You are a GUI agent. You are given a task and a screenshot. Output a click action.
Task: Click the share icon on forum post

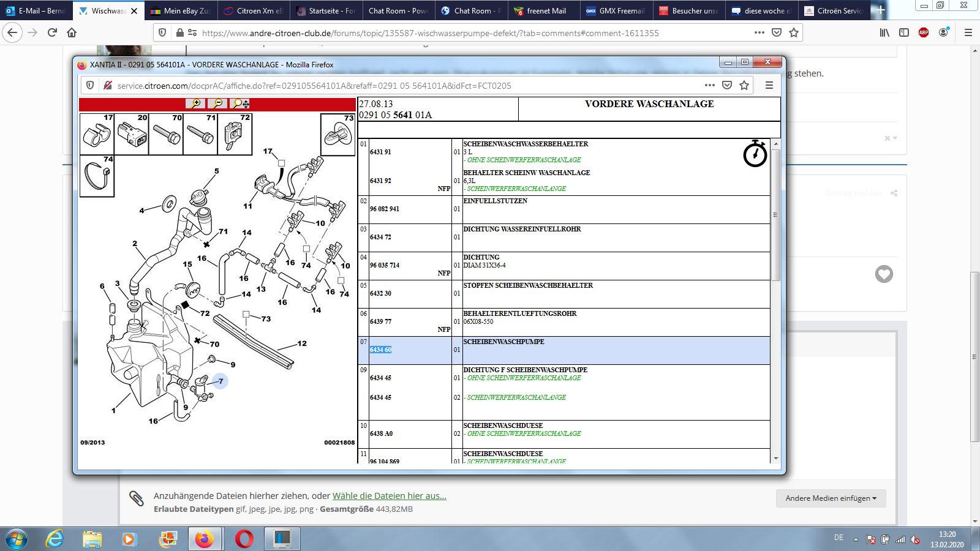[894, 193]
